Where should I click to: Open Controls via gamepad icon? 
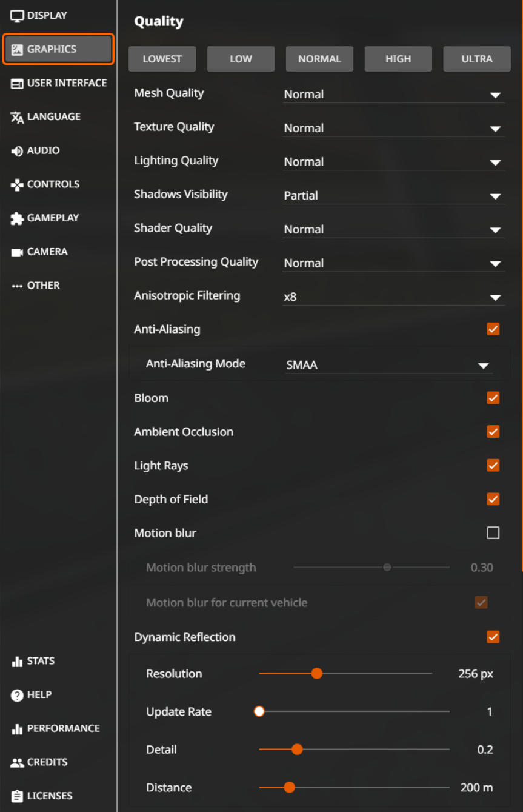coord(17,185)
